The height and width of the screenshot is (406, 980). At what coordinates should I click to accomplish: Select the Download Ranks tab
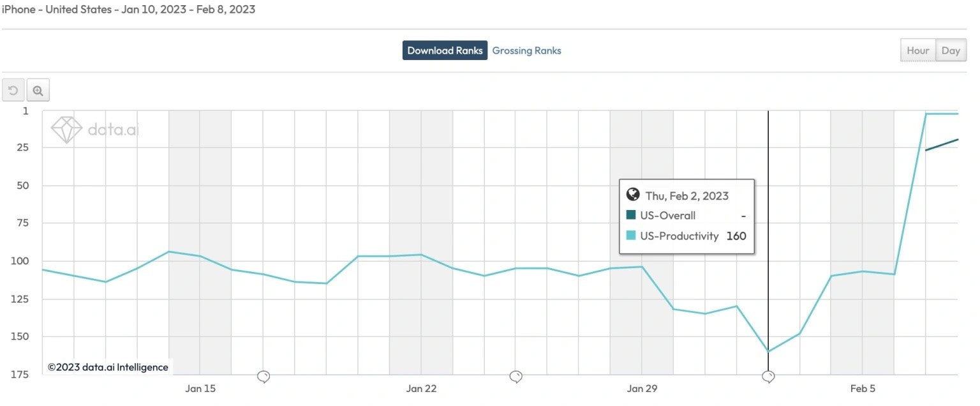pos(445,50)
